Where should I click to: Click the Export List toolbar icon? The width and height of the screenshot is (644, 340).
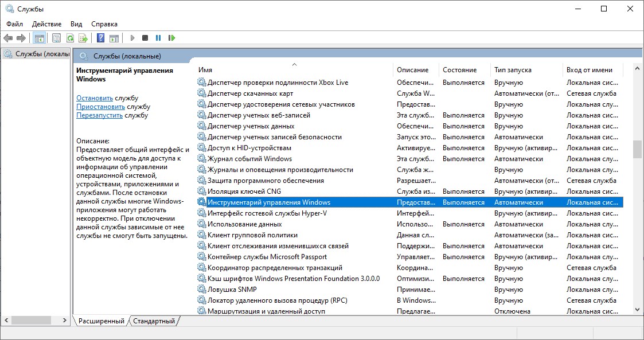[x=83, y=38]
